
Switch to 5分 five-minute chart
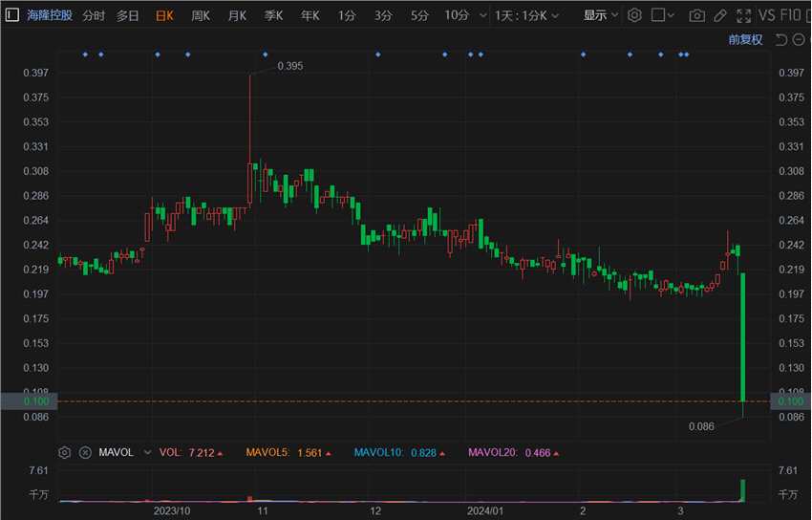[420, 15]
